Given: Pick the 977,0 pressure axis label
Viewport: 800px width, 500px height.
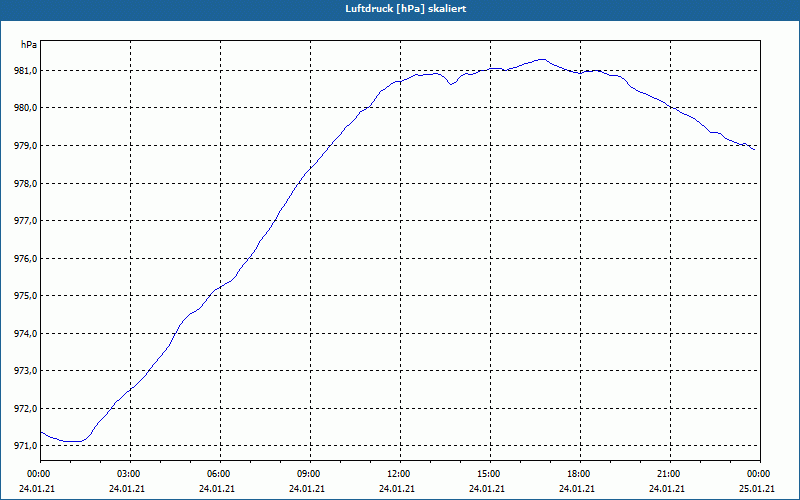Looking at the screenshot, I should pyautogui.click(x=26, y=220).
